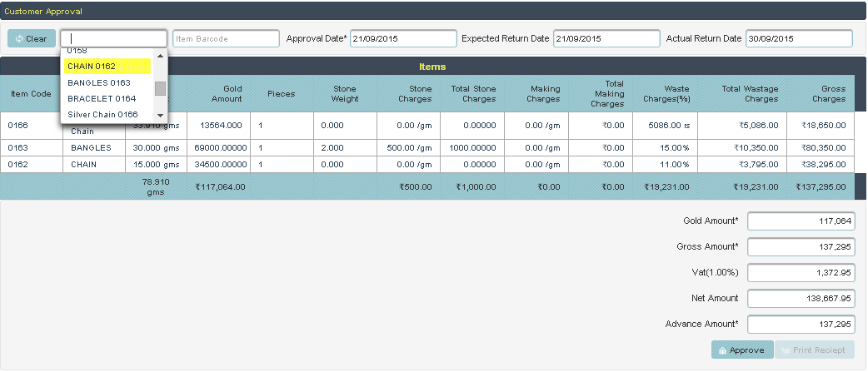Click the dropdown list scroll up arrow
Viewport: 868px width, 372px height.
(x=160, y=56)
